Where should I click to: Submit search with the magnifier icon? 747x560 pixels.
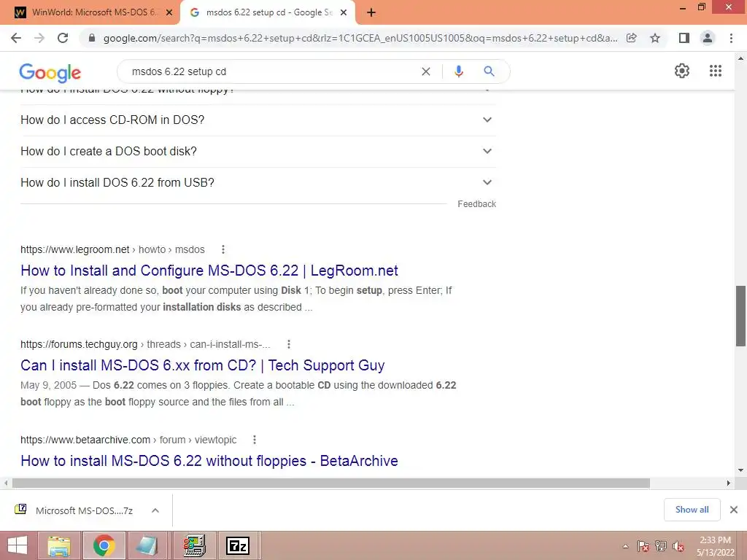[489, 71]
